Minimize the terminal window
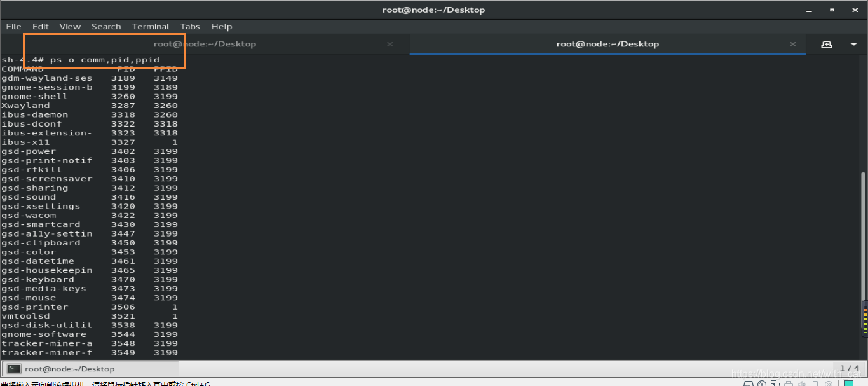 click(810, 10)
